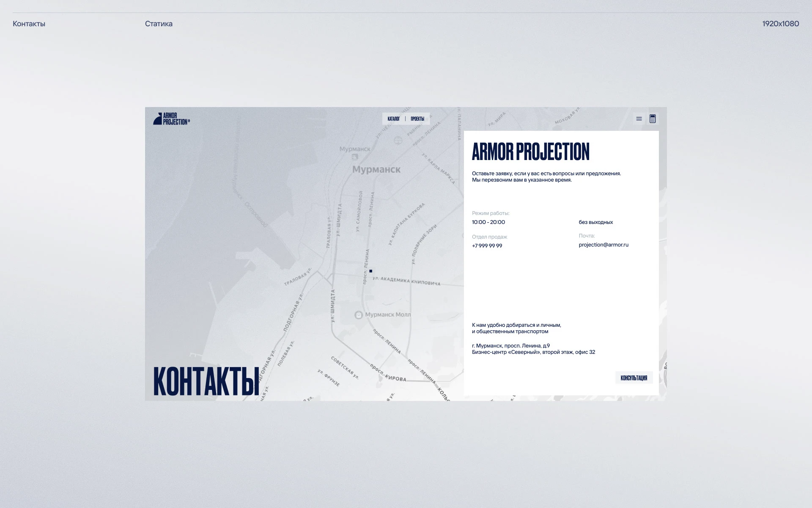
Task: Click the КАТАЛОГ navigation item
Action: [393, 119]
